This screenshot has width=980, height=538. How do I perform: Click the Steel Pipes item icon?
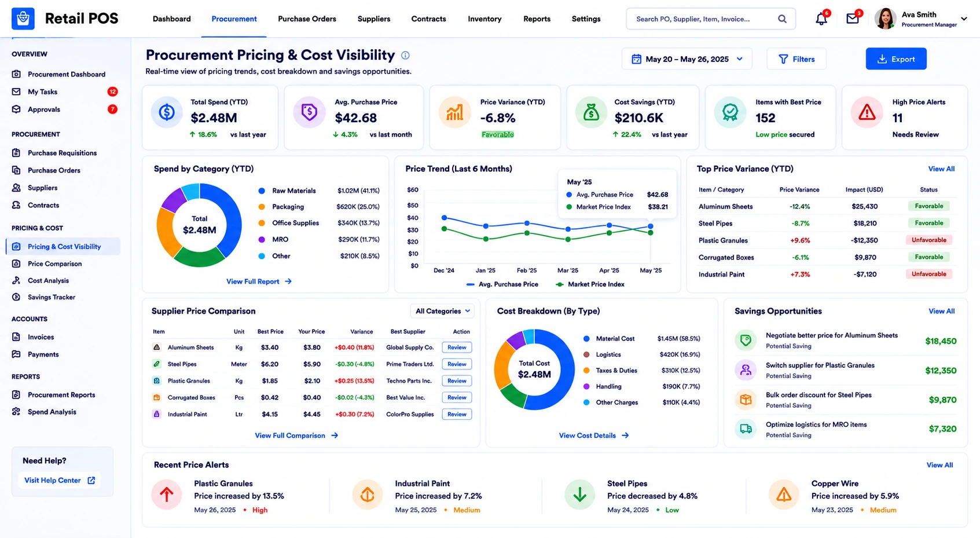(x=156, y=364)
